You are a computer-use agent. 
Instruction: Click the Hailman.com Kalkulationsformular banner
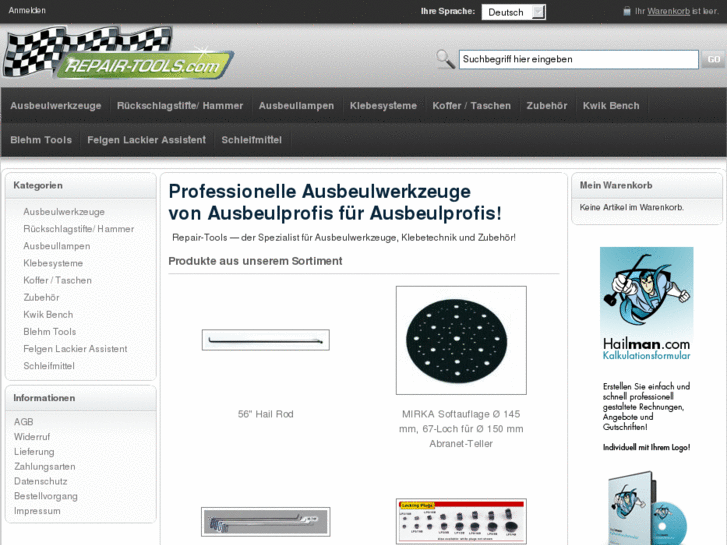646,304
